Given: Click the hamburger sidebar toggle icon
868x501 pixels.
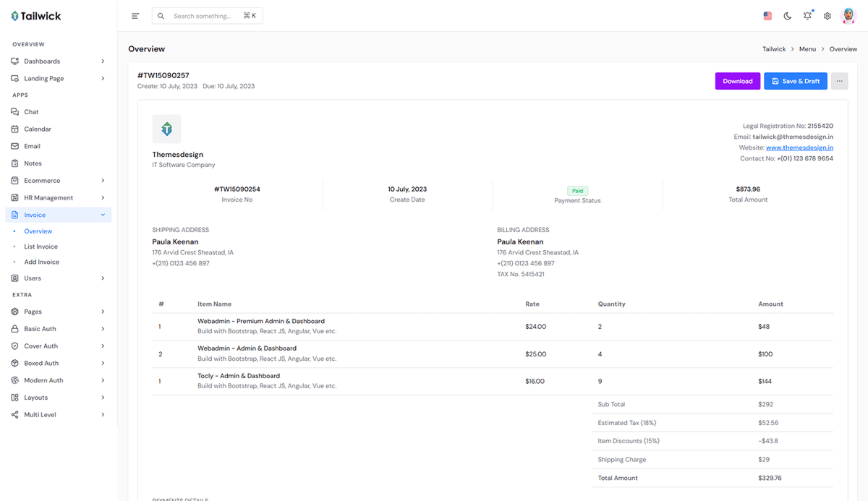Looking at the screenshot, I should tap(135, 16).
